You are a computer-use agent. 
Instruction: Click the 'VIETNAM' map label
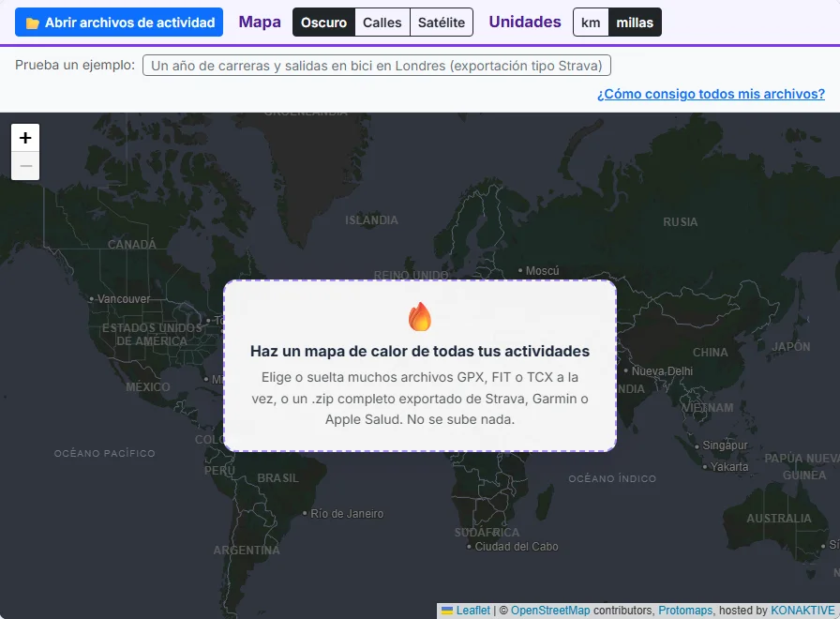point(707,408)
